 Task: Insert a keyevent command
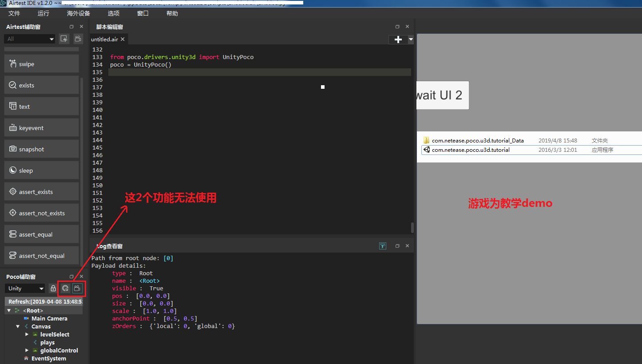click(42, 128)
